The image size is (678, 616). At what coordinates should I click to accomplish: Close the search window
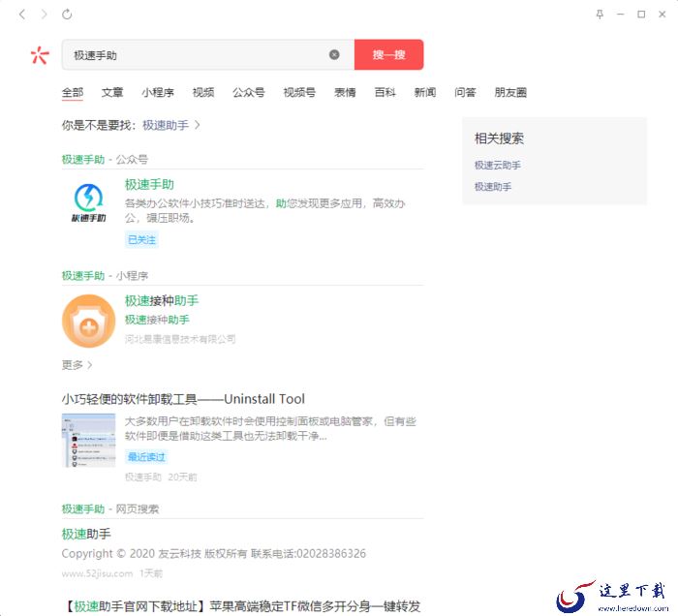[x=662, y=15]
